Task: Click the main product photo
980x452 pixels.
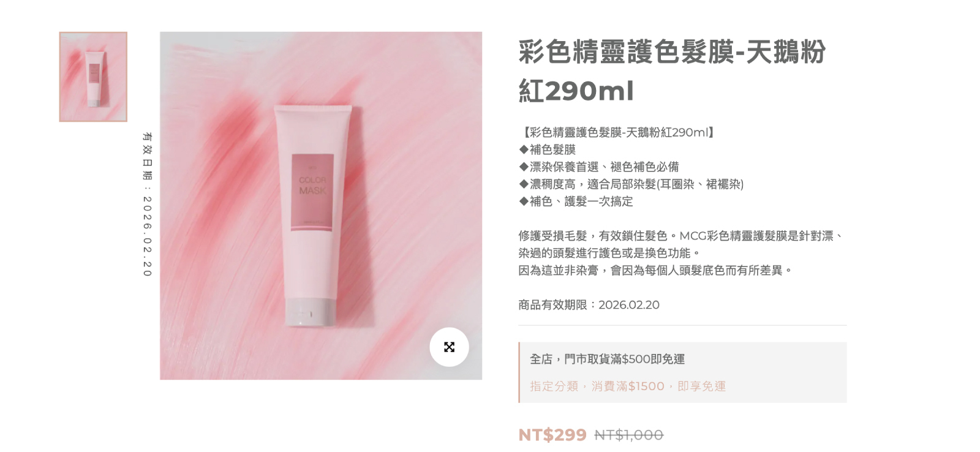Action: click(x=321, y=206)
